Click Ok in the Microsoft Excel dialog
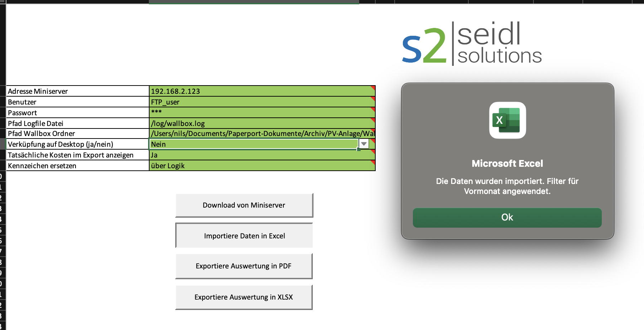The height and width of the screenshot is (330, 644). (x=507, y=218)
